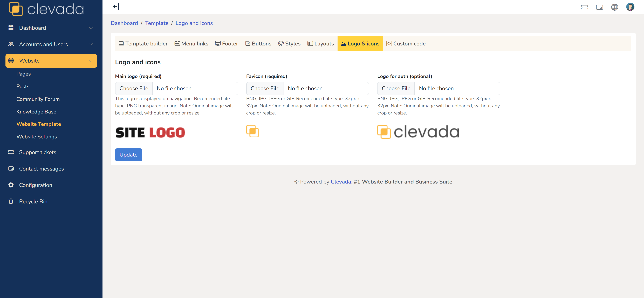Switch to the Menu links tab
The height and width of the screenshot is (298, 644).
[x=191, y=44]
